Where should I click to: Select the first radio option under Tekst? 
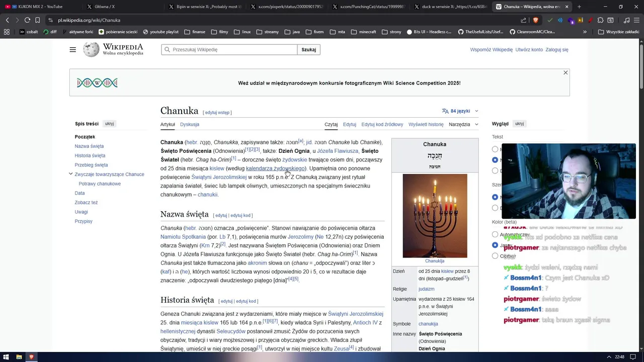pos(495,149)
